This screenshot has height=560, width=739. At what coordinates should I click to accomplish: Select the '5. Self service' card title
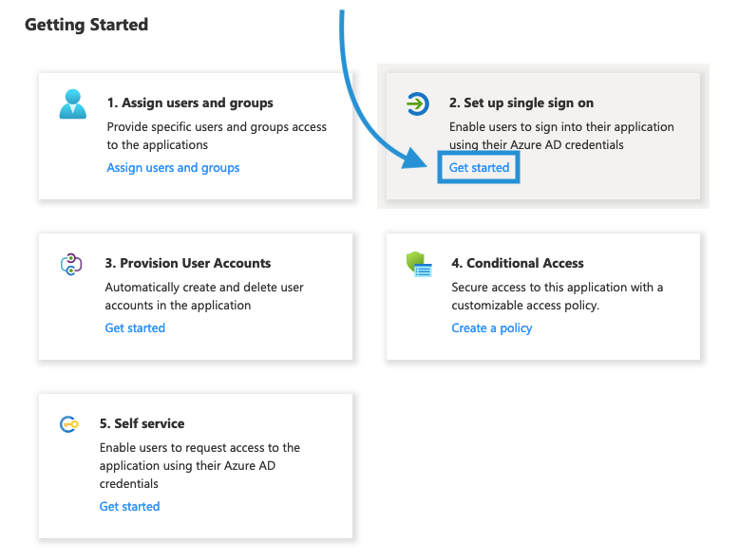pos(142,423)
